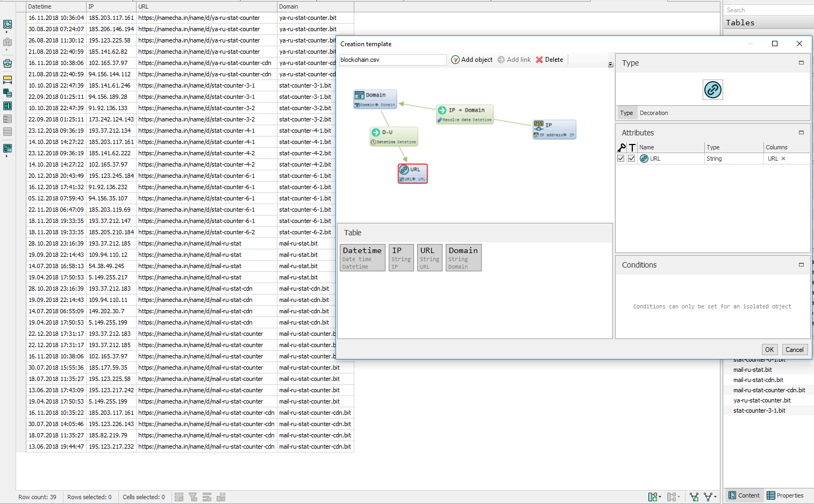The height and width of the screenshot is (504, 814).
Task: Click the clear filter icon in status bar
Action: coord(193,497)
